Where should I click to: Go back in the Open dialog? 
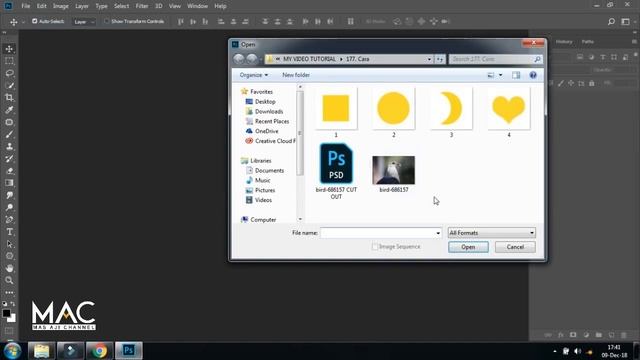click(239, 59)
